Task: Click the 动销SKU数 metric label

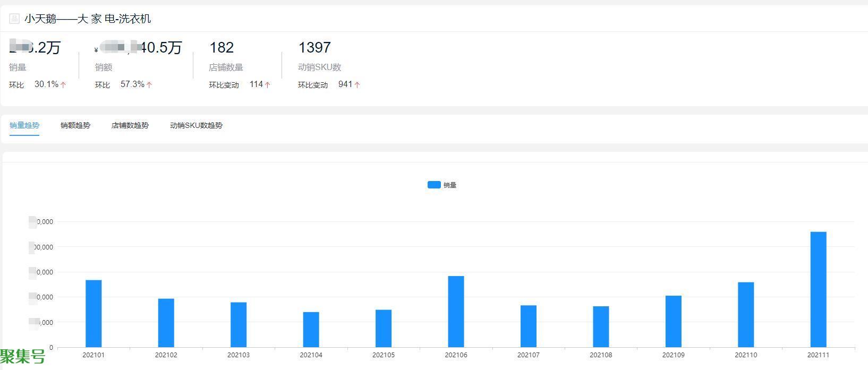Action: [320, 67]
